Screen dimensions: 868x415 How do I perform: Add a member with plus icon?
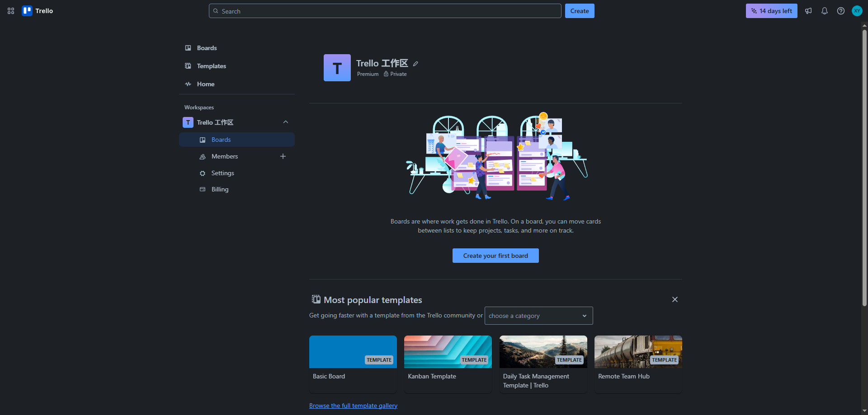(x=283, y=156)
